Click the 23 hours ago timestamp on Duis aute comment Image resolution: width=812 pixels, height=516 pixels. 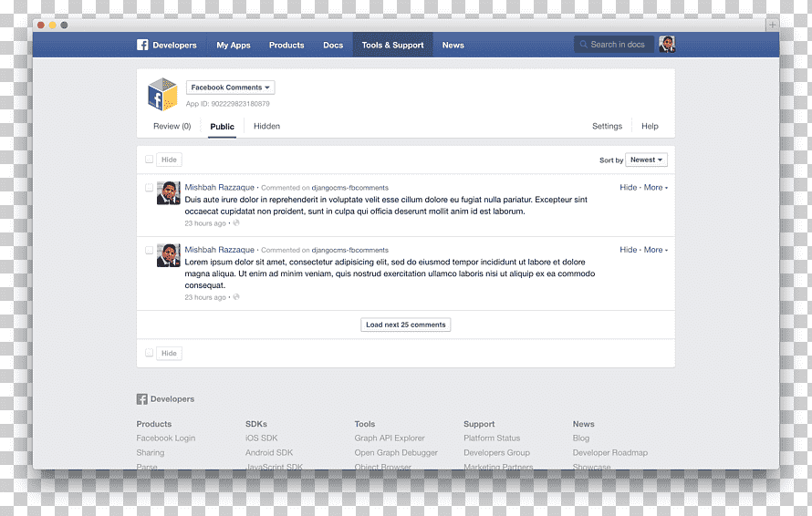coord(205,223)
